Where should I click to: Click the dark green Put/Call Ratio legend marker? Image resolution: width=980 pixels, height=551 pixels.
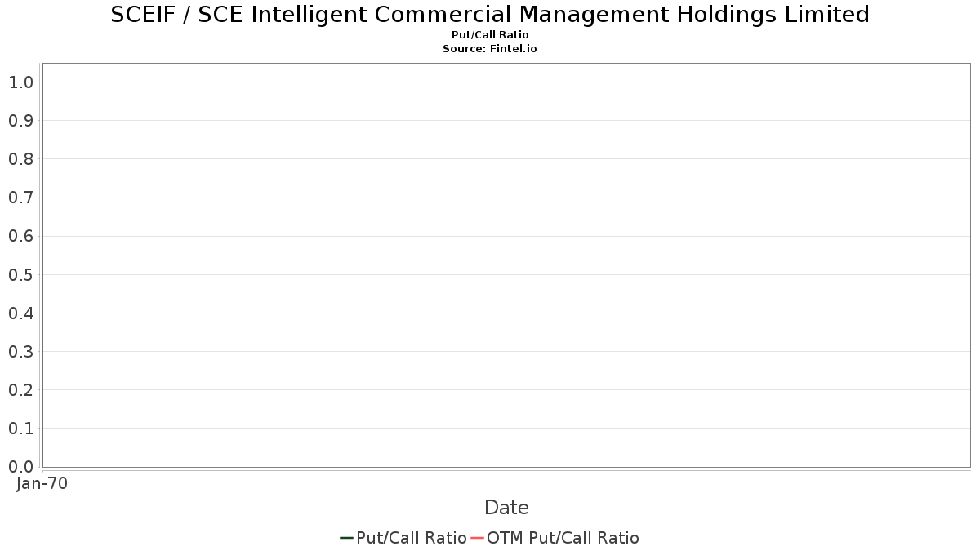(x=346, y=538)
